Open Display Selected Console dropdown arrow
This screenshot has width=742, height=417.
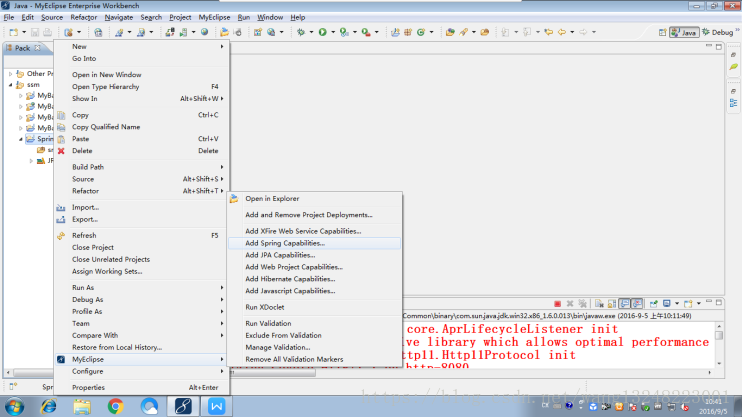[677, 304]
